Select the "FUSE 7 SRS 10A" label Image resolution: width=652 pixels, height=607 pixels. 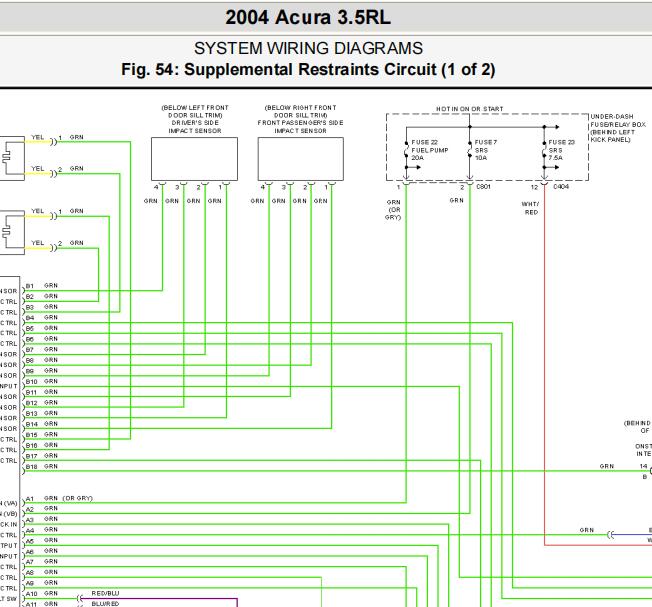[485, 150]
